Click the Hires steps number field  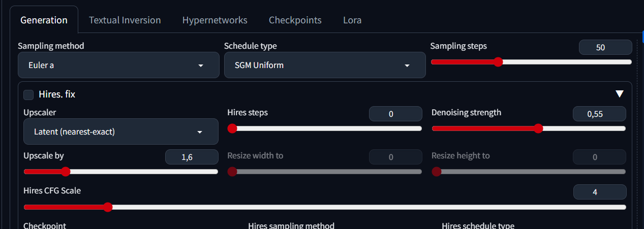(395, 114)
